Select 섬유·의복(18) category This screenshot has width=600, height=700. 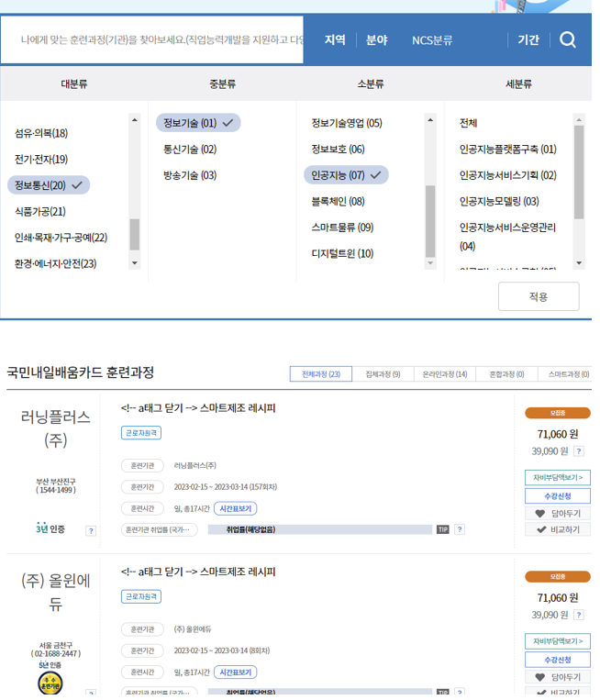coord(41,133)
